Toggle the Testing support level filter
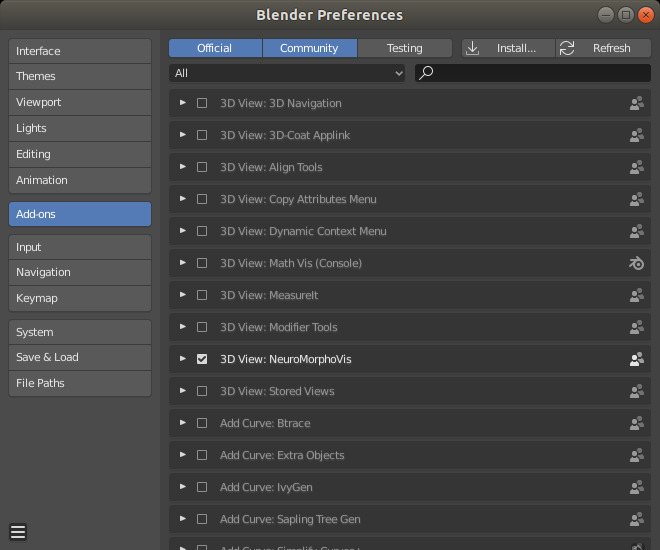The height and width of the screenshot is (550, 660). point(404,48)
